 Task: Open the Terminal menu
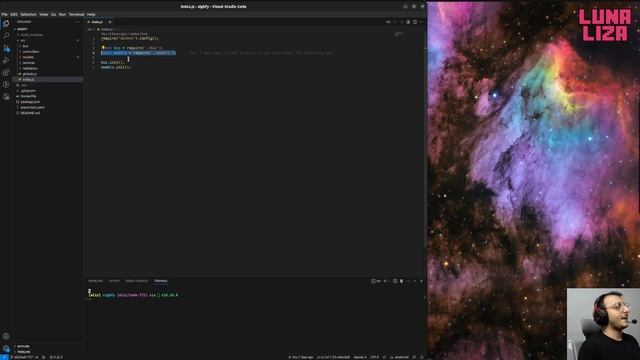tap(76, 14)
